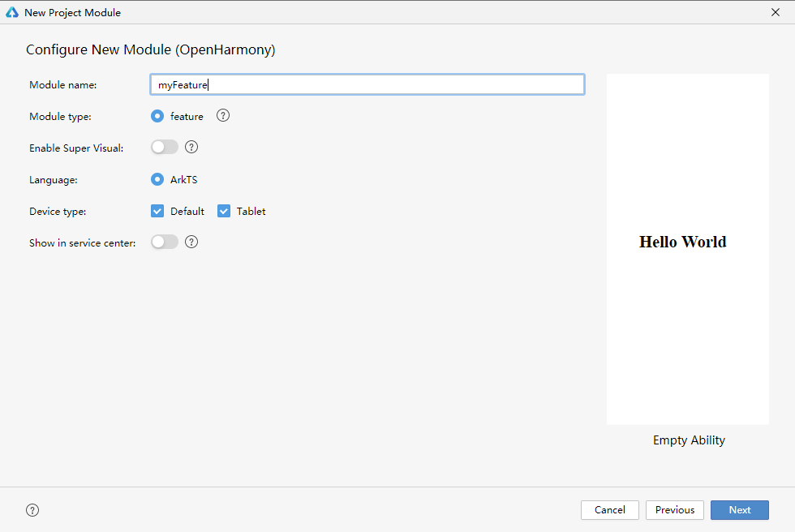The image size is (795, 532).
Task: Click the Default checkbox label text
Action: [187, 212]
